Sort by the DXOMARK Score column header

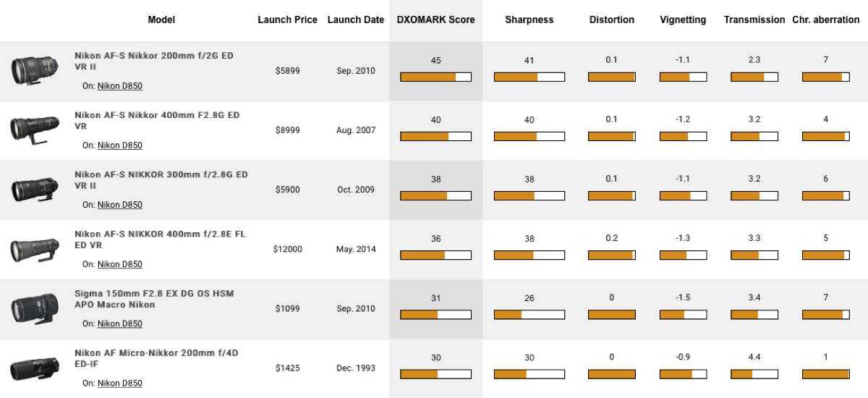point(435,20)
